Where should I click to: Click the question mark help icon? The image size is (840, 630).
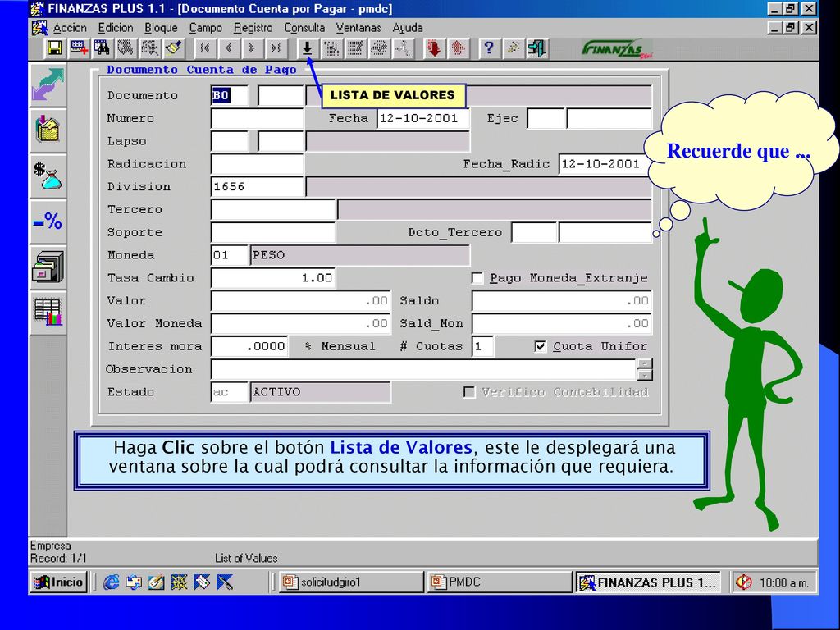[x=489, y=48]
